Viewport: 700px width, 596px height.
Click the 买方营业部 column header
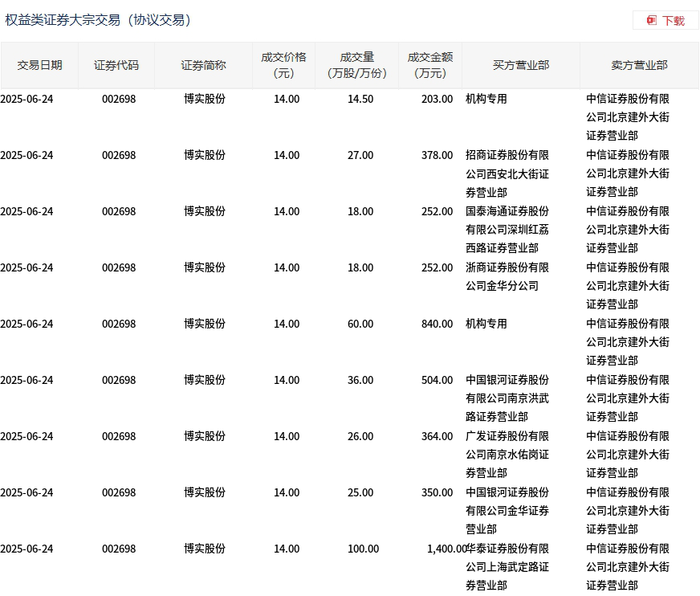point(521,65)
